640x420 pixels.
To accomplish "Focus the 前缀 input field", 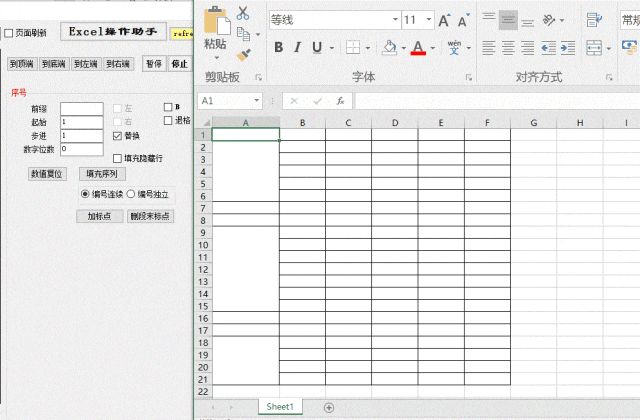I will click(82, 109).
